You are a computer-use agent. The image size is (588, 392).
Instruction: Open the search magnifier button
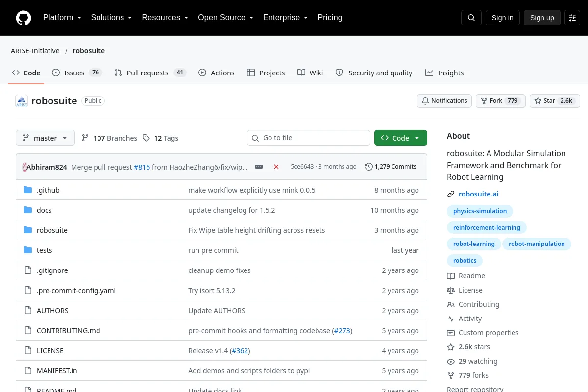471,18
